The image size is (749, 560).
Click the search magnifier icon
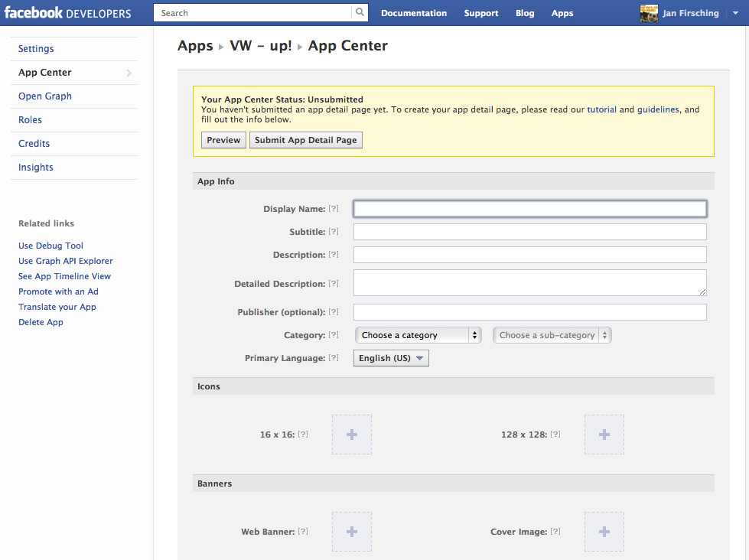(360, 12)
